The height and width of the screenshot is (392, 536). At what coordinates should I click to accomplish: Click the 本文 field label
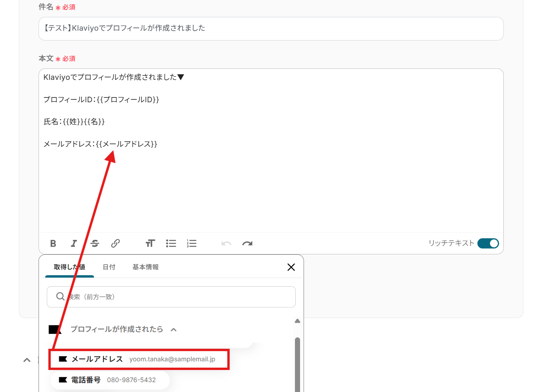[46, 59]
